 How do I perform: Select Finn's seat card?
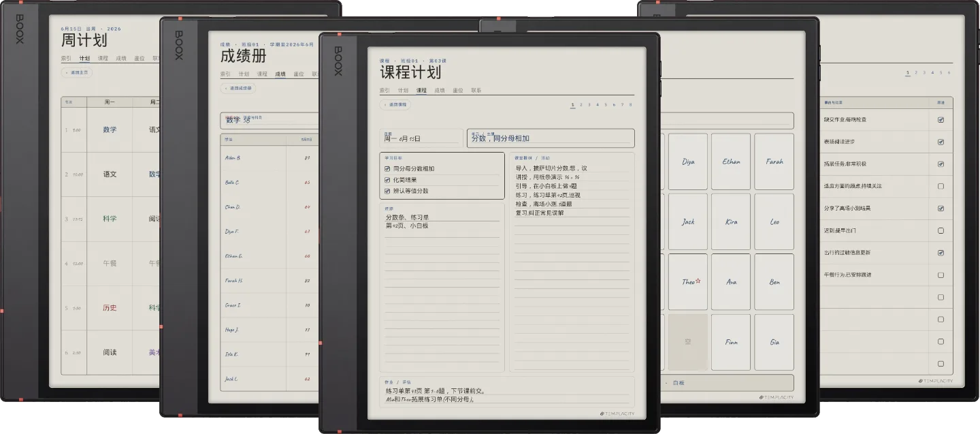click(x=731, y=342)
